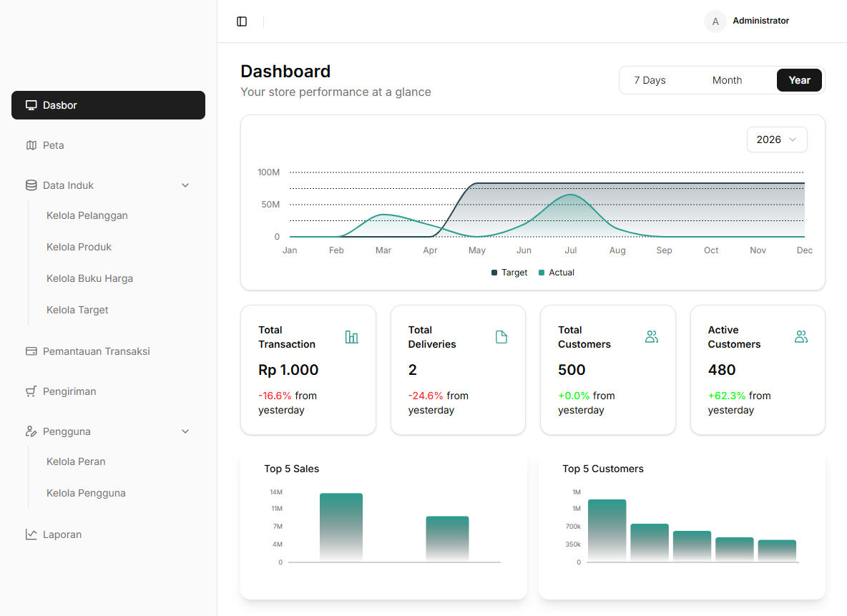Click the Total Deliveries document icon
Screen dimensions: 847x616
[x=501, y=337]
